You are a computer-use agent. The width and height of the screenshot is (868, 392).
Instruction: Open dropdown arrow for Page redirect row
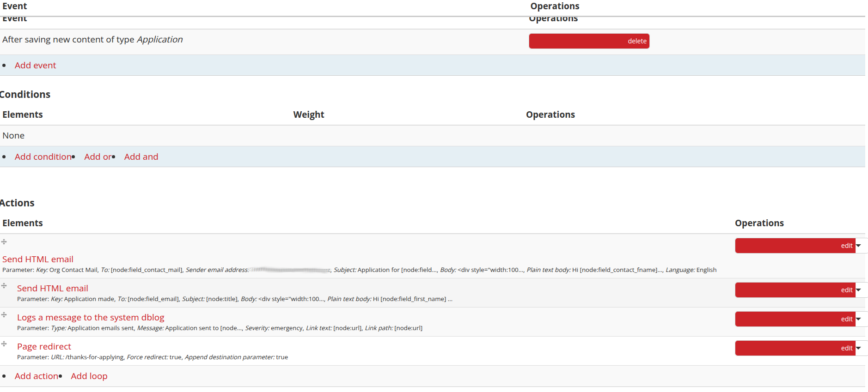tap(859, 348)
